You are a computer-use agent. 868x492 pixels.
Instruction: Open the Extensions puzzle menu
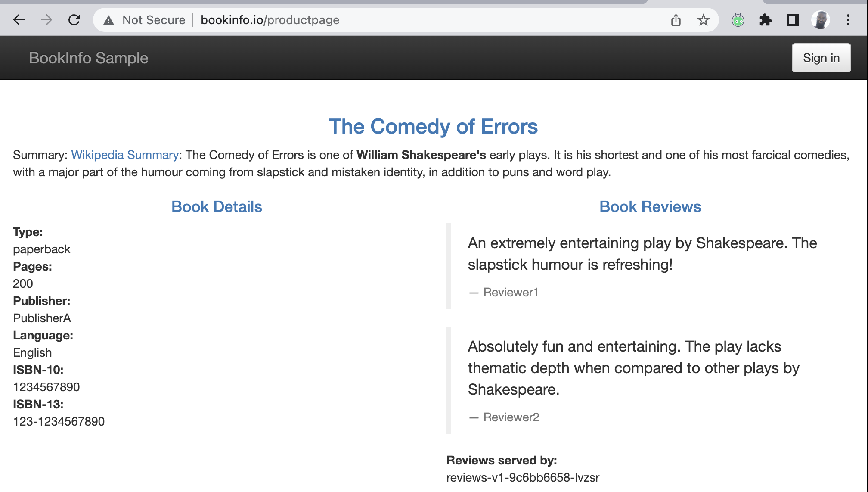(766, 20)
